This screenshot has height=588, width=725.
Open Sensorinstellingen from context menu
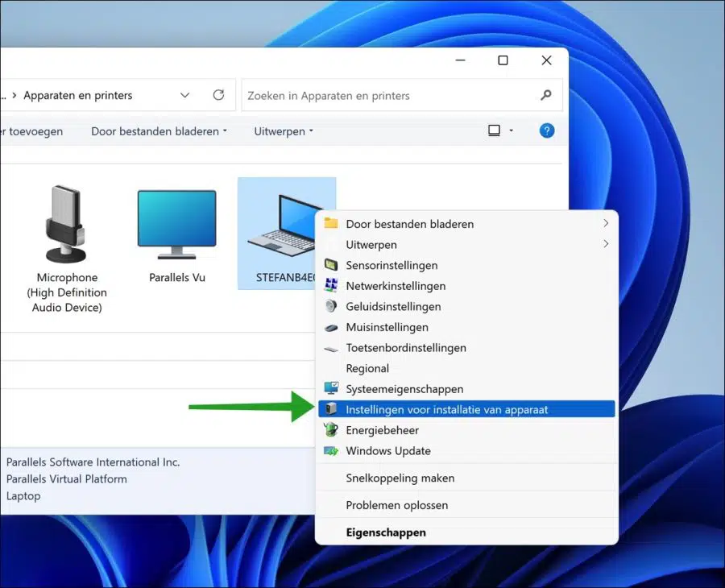pos(466,265)
